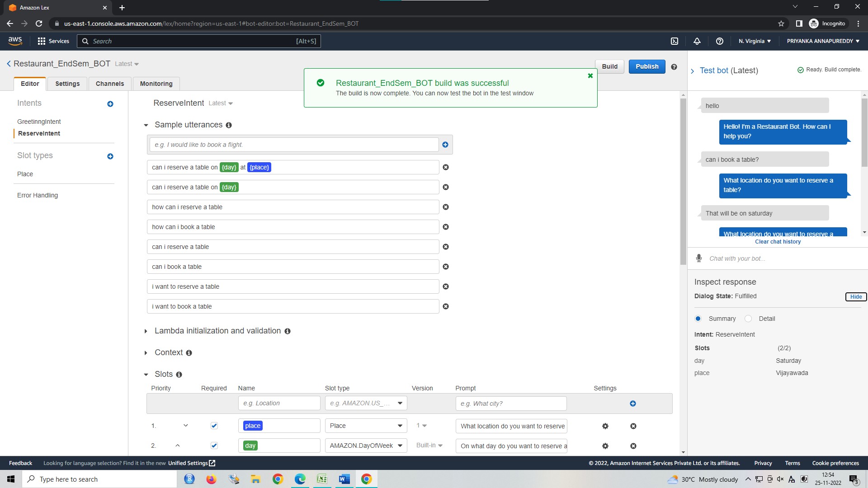Uncheck Required checkbox for day slot
The width and height of the screenshot is (868, 488).
(214, 446)
